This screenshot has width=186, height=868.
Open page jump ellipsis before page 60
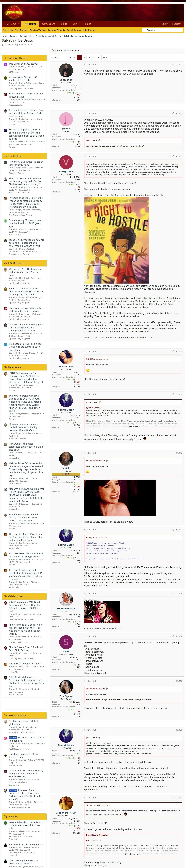click(x=93, y=57)
